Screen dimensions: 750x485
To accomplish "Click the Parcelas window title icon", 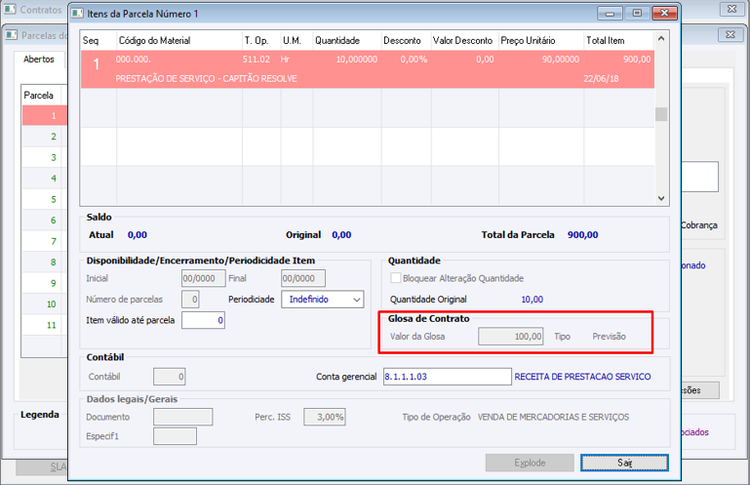I will 11,34.
